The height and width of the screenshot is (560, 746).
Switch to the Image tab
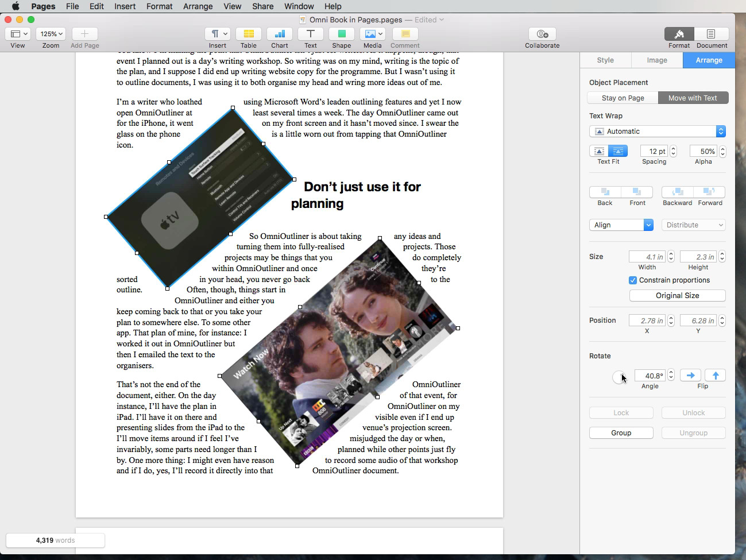pyautogui.click(x=657, y=60)
